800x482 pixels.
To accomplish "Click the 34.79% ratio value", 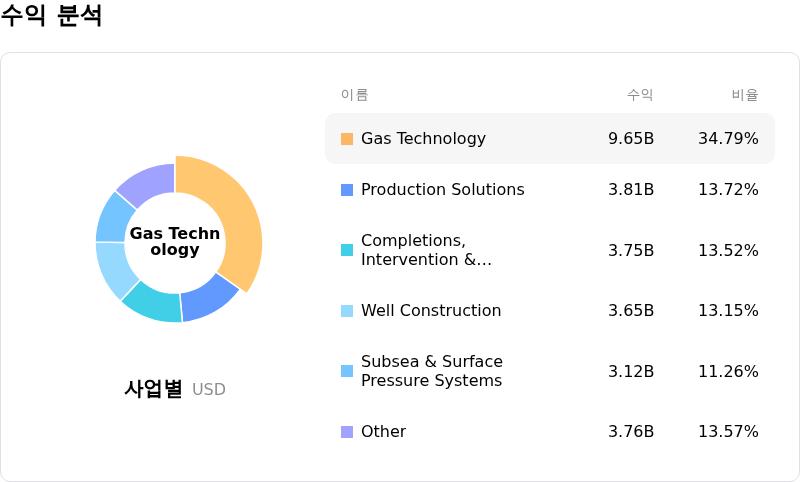I will [728, 139].
